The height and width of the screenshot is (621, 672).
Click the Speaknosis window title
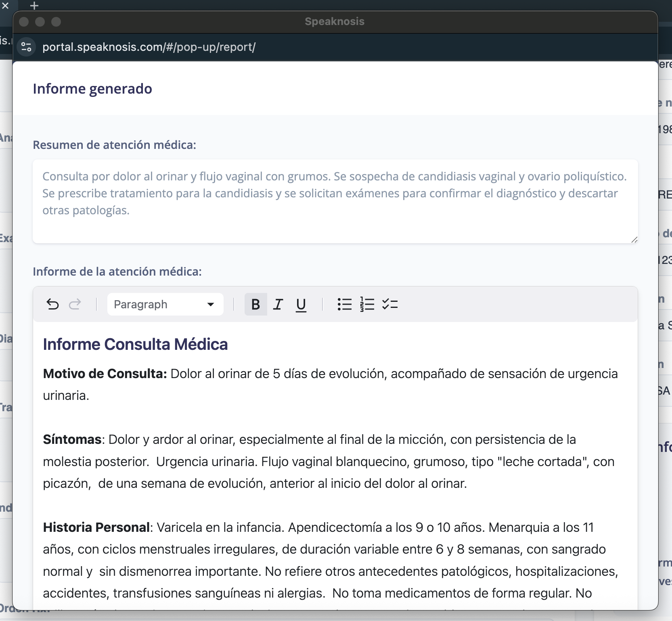[335, 21]
